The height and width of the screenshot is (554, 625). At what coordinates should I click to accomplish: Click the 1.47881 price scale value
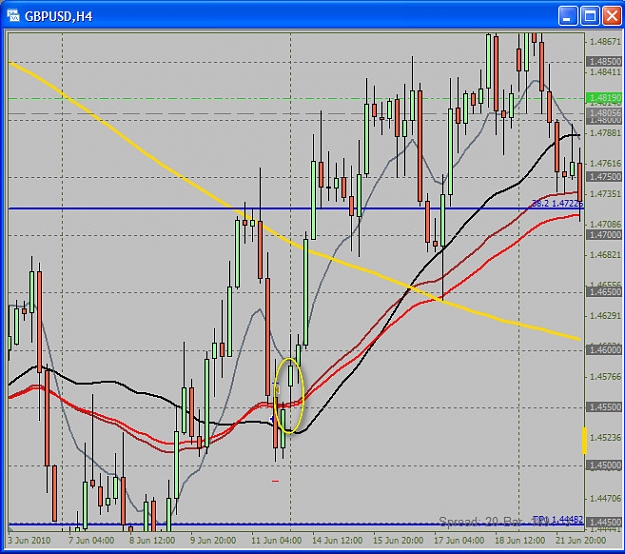click(605, 133)
